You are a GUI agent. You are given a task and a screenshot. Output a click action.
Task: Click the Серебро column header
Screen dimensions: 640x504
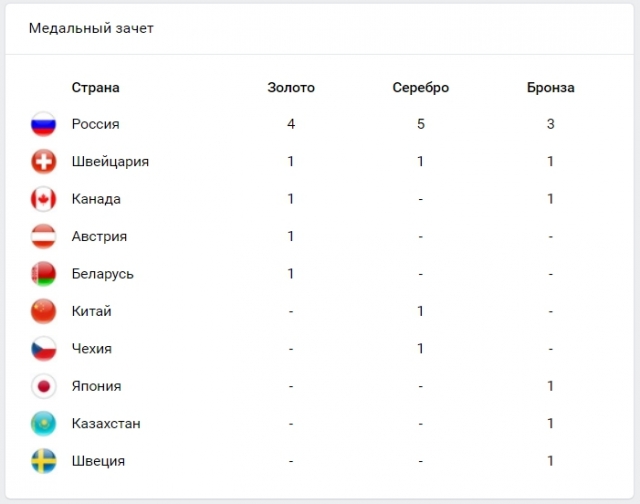coord(421,87)
